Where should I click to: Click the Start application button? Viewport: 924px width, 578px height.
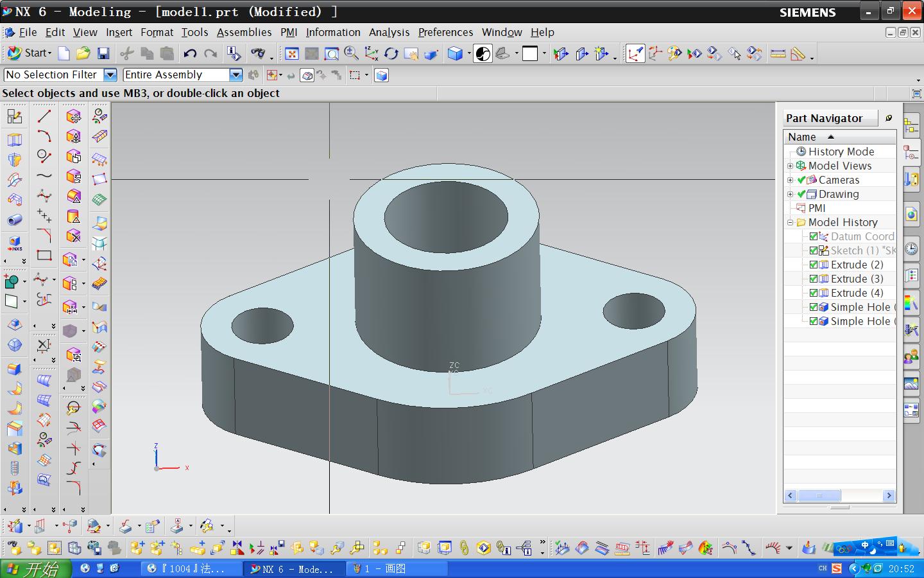click(x=30, y=53)
